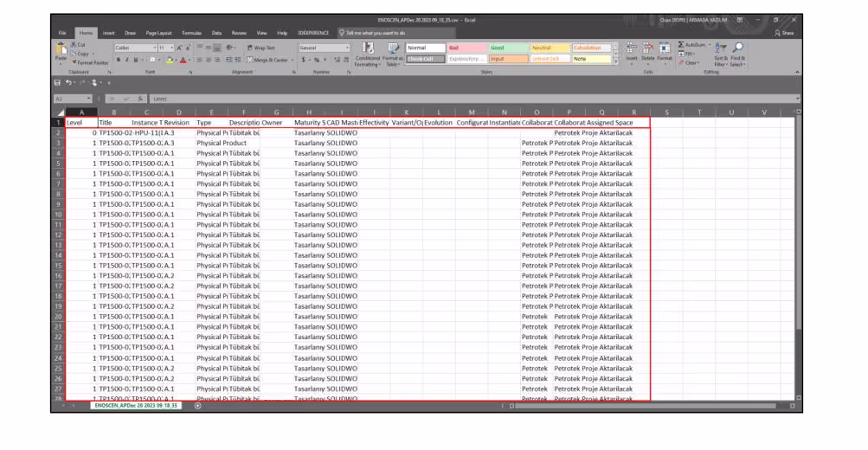Image resolution: width=868 pixels, height=450 pixels.
Task: Collapse the ribbon with the caret
Action: click(x=797, y=72)
